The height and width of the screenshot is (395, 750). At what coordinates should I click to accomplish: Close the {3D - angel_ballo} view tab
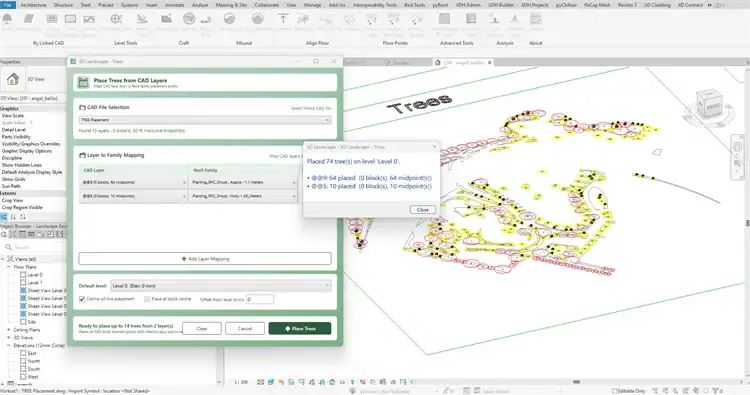(x=490, y=63)
